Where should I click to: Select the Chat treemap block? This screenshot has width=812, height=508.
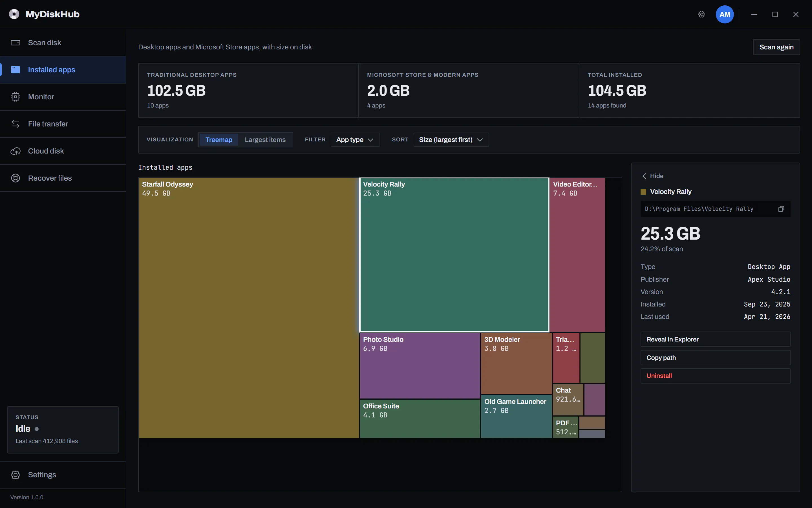tap(568, 400)
